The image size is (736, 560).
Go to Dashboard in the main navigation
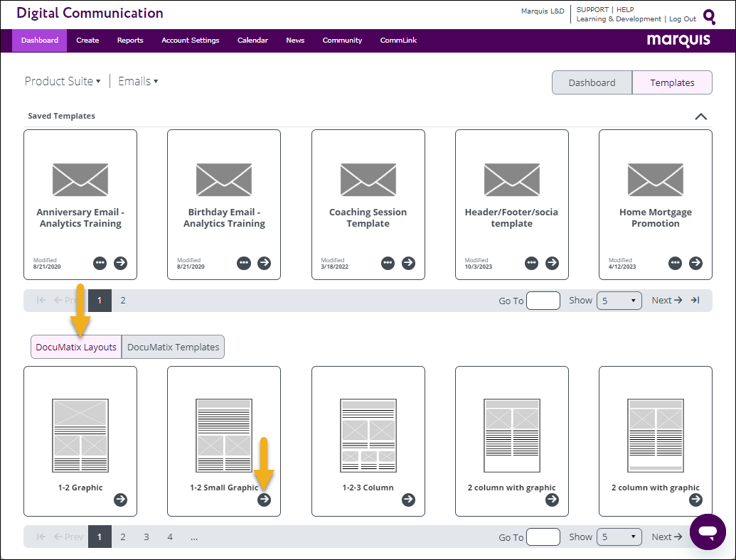(39, 41)
